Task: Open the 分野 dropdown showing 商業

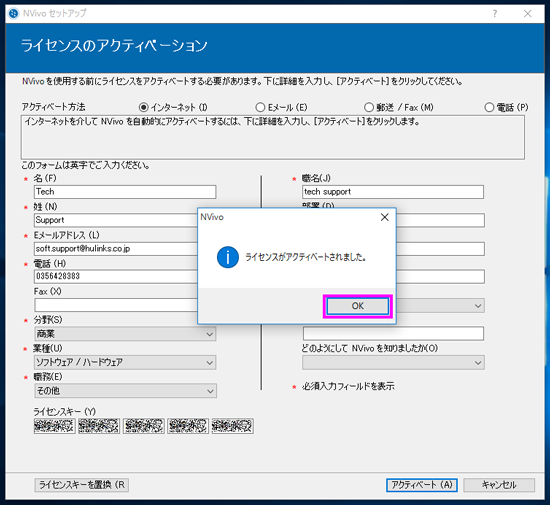Action: (x=125, y=334)
